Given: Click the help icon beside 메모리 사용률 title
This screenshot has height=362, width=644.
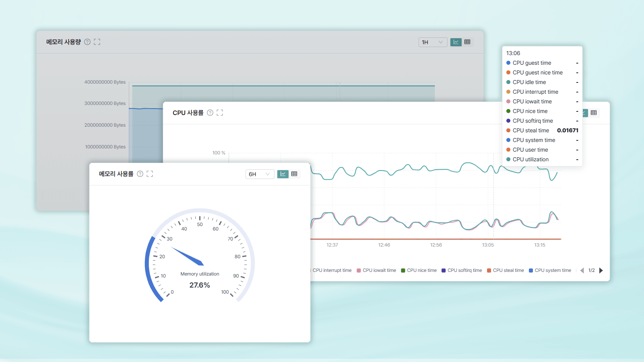Looking at the screenshot, I should pyautogui.click(x=140, y=174).
